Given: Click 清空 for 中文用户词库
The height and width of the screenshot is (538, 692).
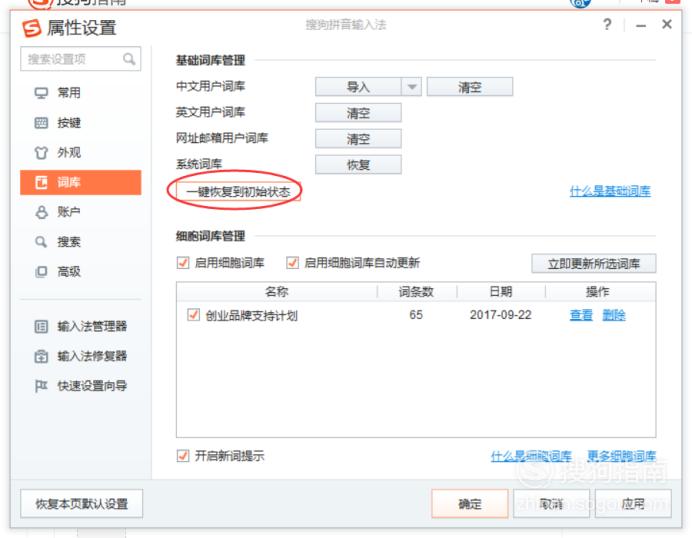Looking at the screenshot, I should tap(470, 87).
